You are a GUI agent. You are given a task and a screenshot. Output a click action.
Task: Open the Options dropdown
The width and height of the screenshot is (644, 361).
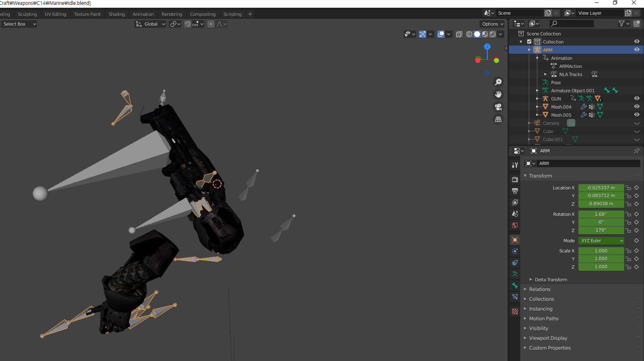coord(493,24)
